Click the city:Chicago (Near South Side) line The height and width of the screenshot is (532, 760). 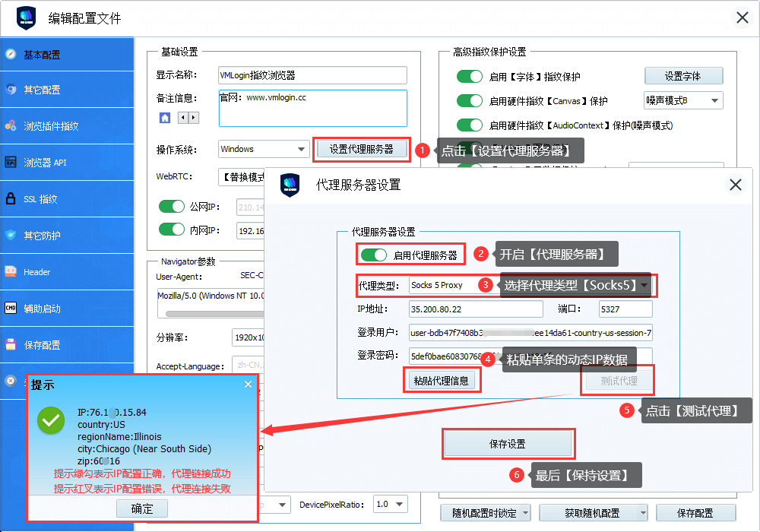[x=144, y=448]
